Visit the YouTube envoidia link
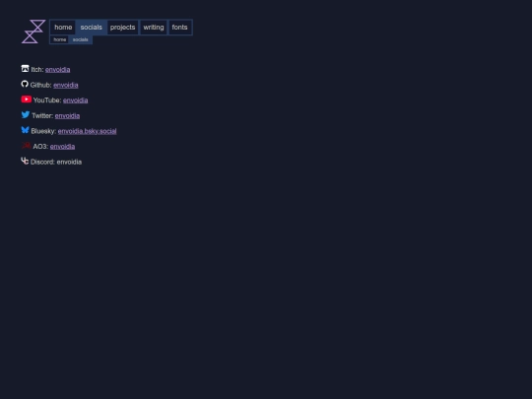This screenshot has width=532, height=399. tap(75, 100)
